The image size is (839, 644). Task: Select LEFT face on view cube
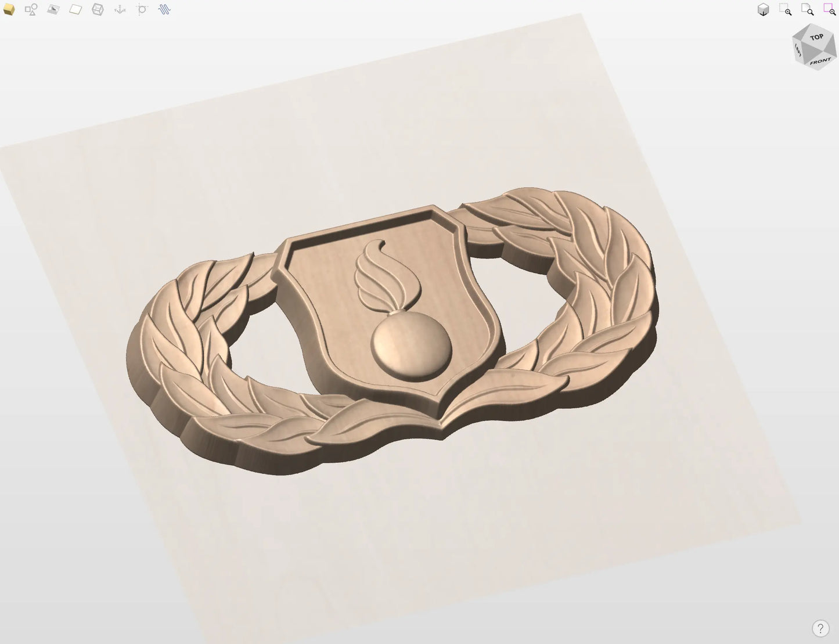(x=798, y=51)
